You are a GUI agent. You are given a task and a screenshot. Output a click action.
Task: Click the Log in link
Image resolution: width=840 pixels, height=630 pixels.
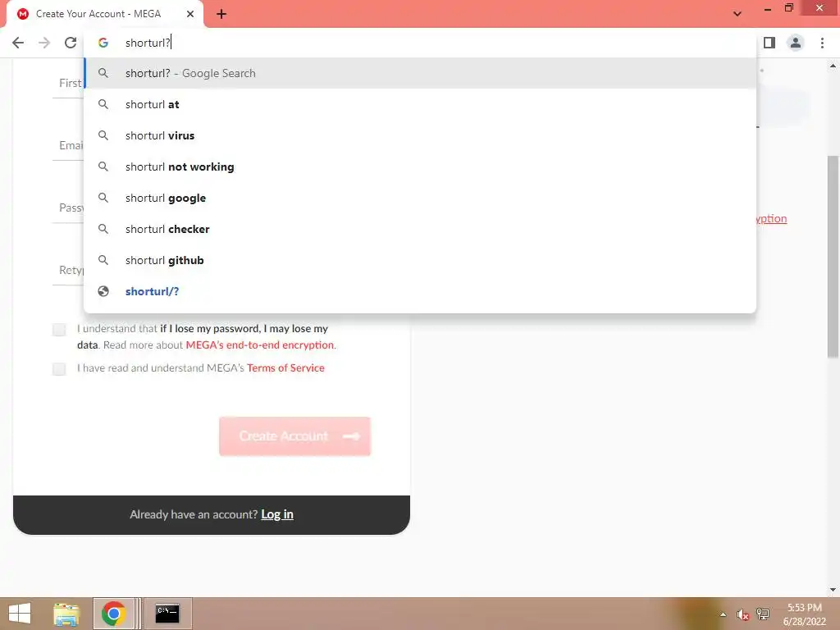(277, 514)
